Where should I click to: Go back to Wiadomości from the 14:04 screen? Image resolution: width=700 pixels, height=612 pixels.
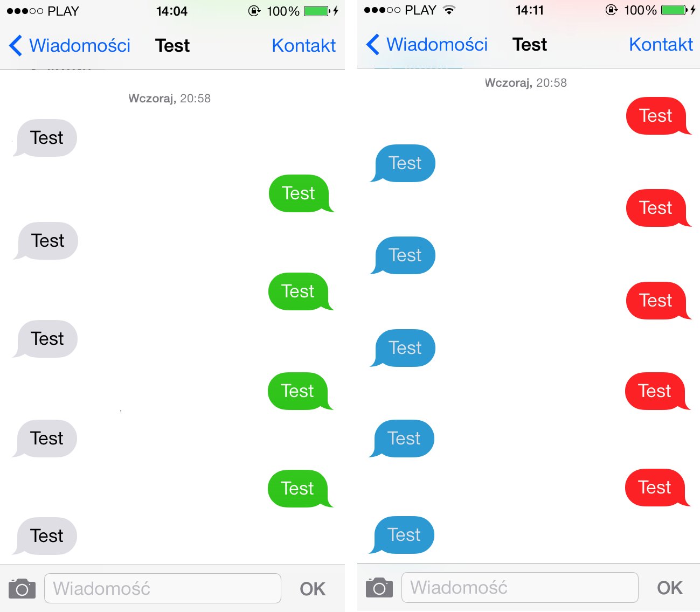pos(79,46)
